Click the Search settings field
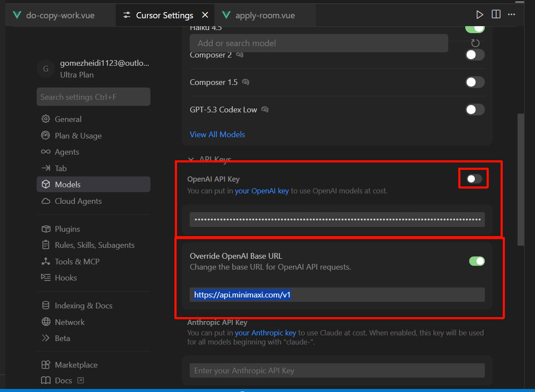 [x=93, y=97]
